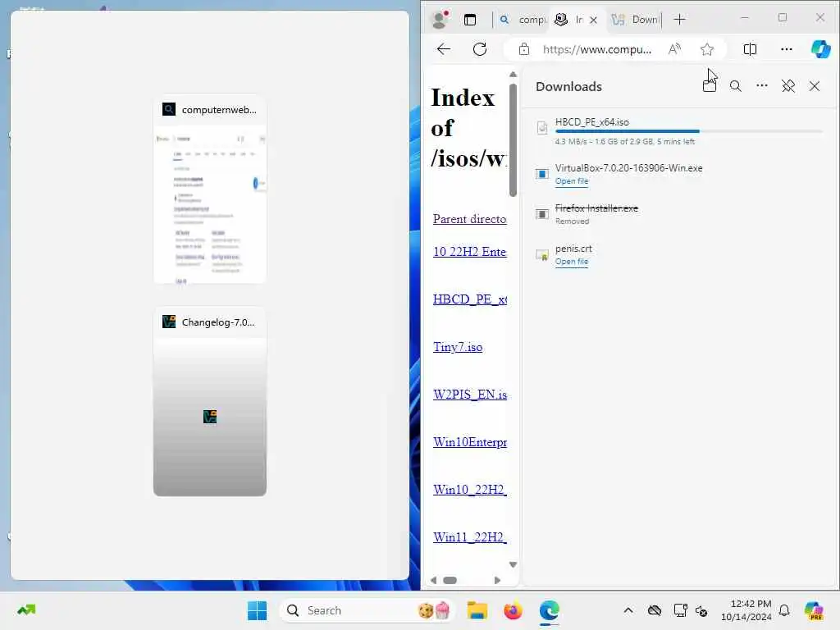Click the address bar URL

click(597, 49)
